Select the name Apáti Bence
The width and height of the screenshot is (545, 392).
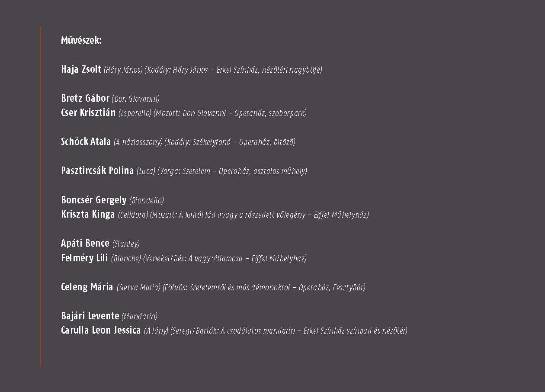(85, 243)
